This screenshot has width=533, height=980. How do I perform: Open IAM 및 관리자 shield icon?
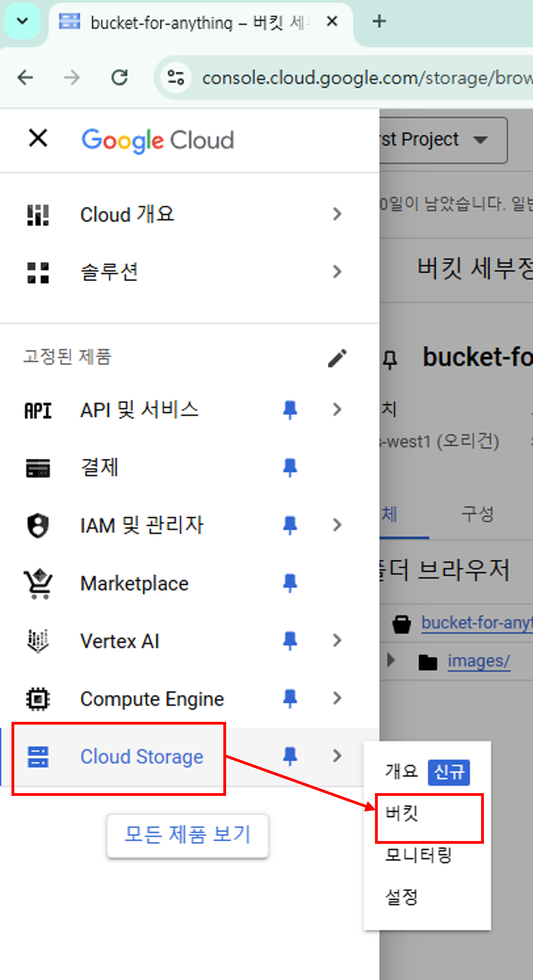coord(38,525)
